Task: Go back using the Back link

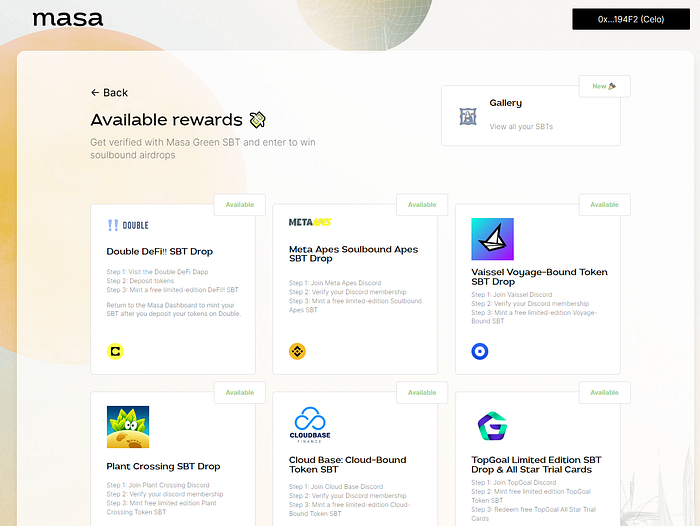Action: click(109, 92)
